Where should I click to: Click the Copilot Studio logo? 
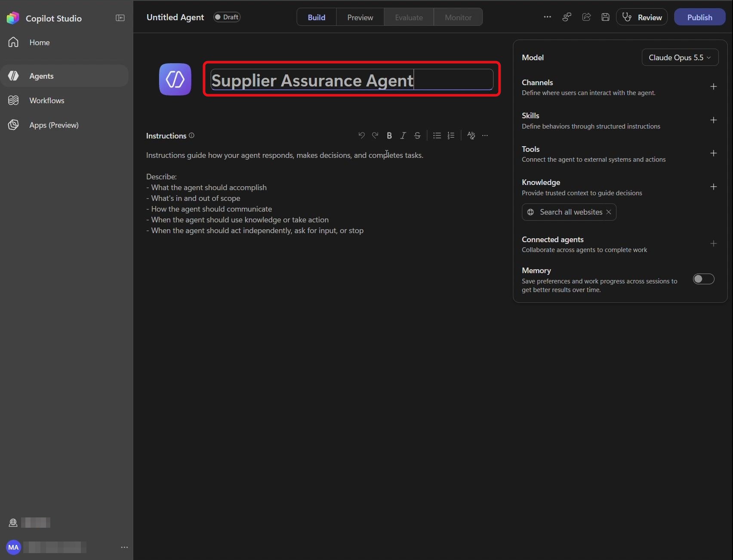(x=13, y=18)
